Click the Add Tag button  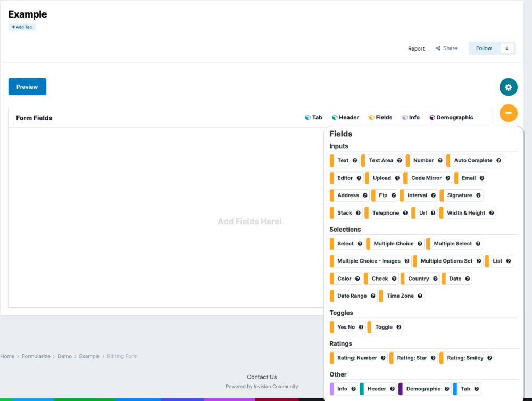click(x=21, y=27)
